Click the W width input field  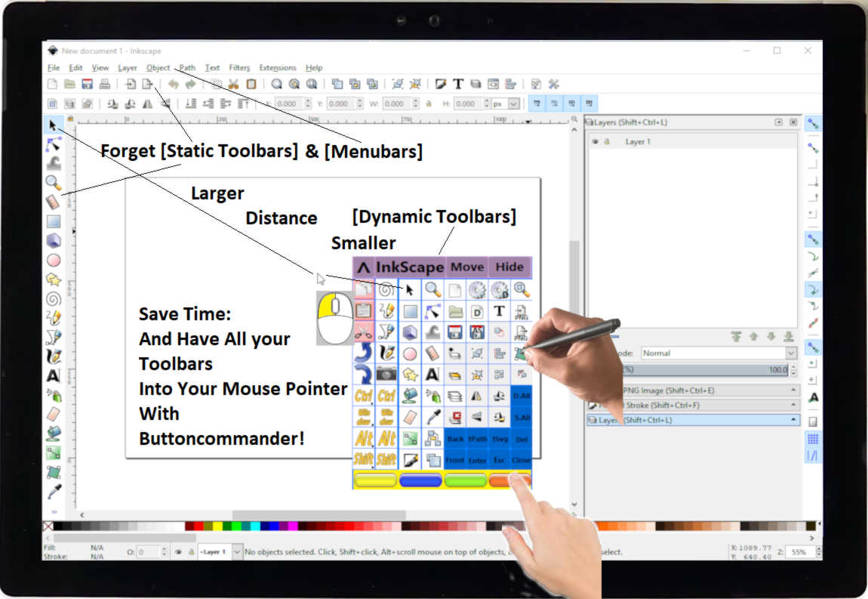coord(396,103)
